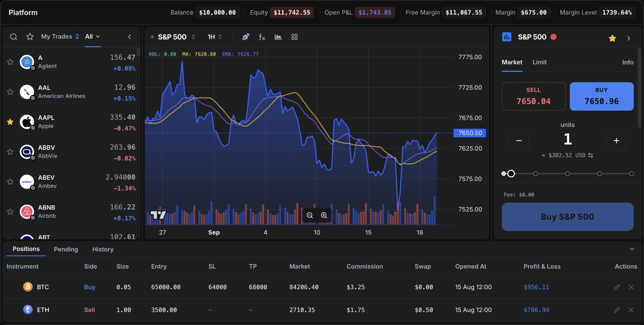Click the 7650.50 current price label
The width and height of the screenshot is (644, 325).
[x=470, y=133]
